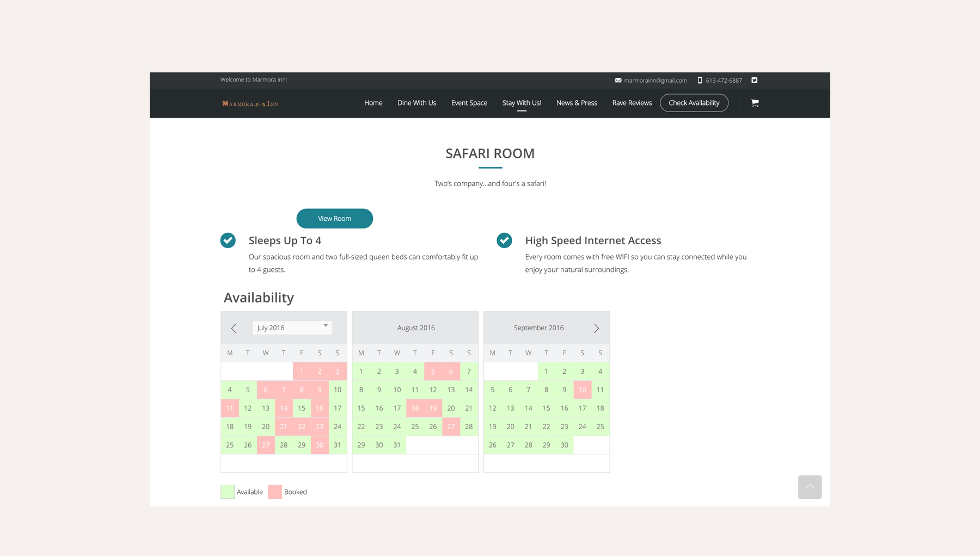
Task: Select booked August 18 date
Action: pyautogui.click(x=415, y=408)
